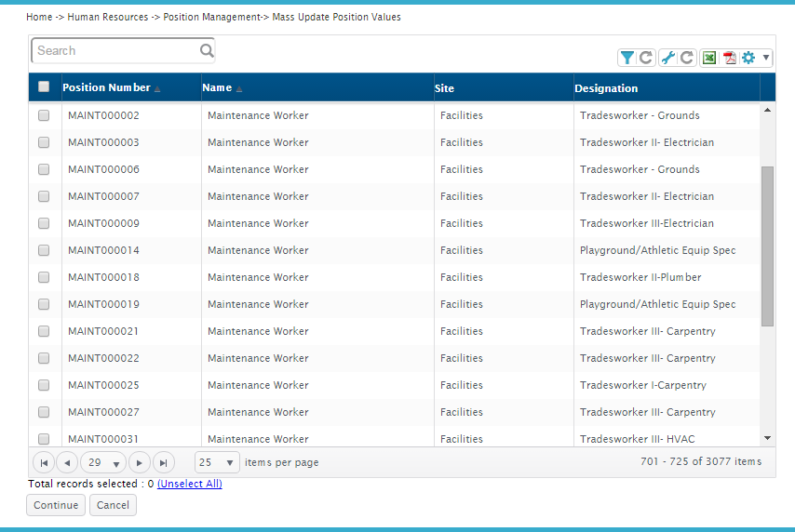Click the reset icon beside the wrench

[686, 58]
